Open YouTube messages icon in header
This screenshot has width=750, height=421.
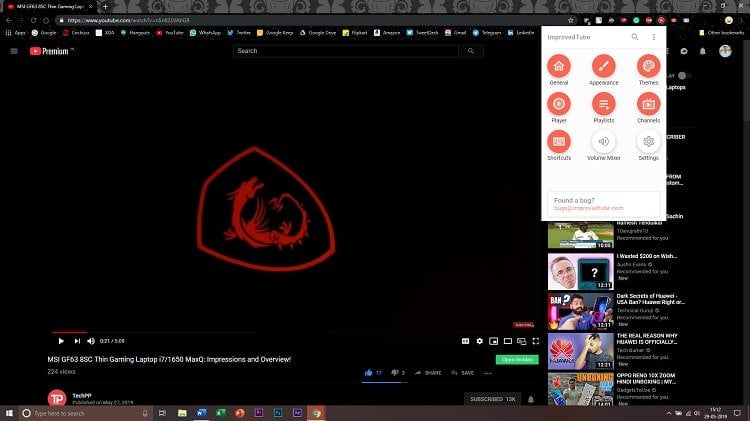pos(684,51)
